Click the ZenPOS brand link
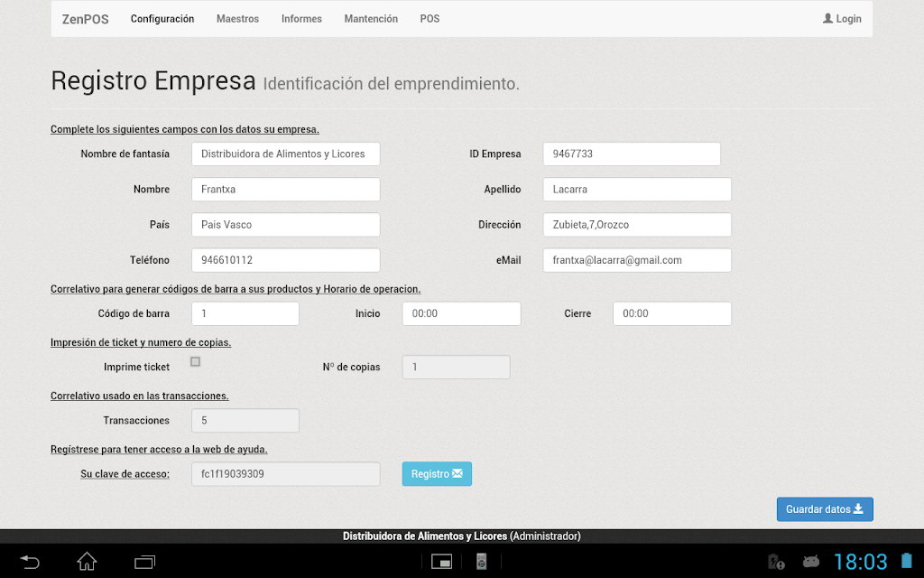The image size is (924, 578). coord(86,19)
